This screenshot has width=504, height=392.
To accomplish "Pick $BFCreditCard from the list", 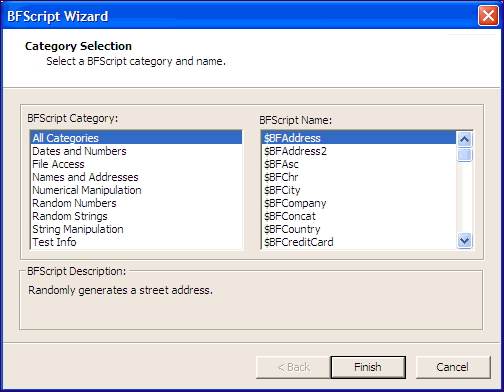I will pyautogui.click(x=359, y=242).
